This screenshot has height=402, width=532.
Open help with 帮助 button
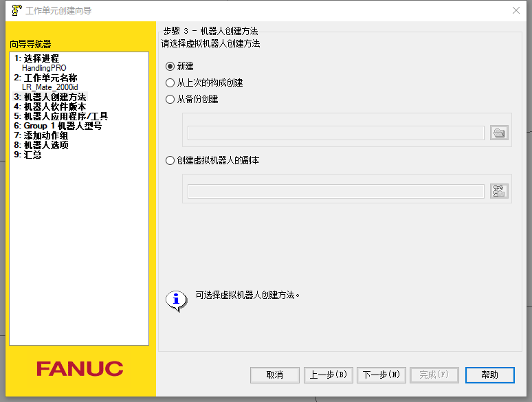(x=490, y=375)
